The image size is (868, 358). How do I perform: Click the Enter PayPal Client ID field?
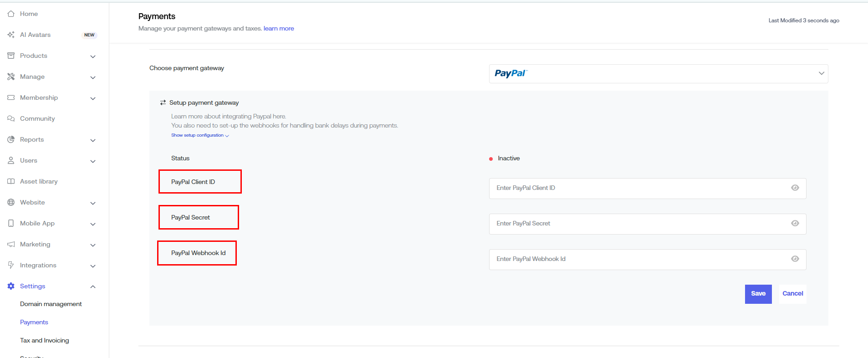[638, 188]
